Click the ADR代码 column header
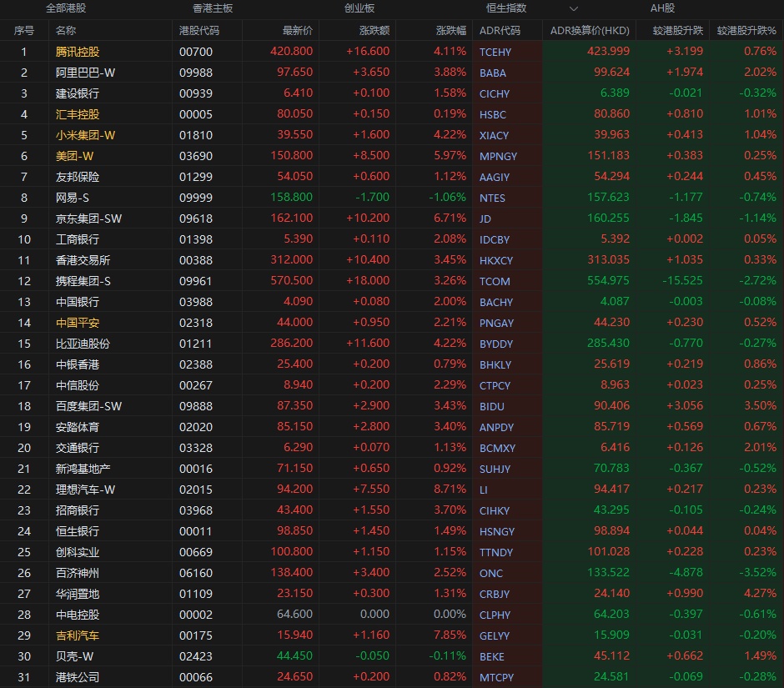Image resolution: width=784 pixels, height=688 pixels. (x=500, y=31)
